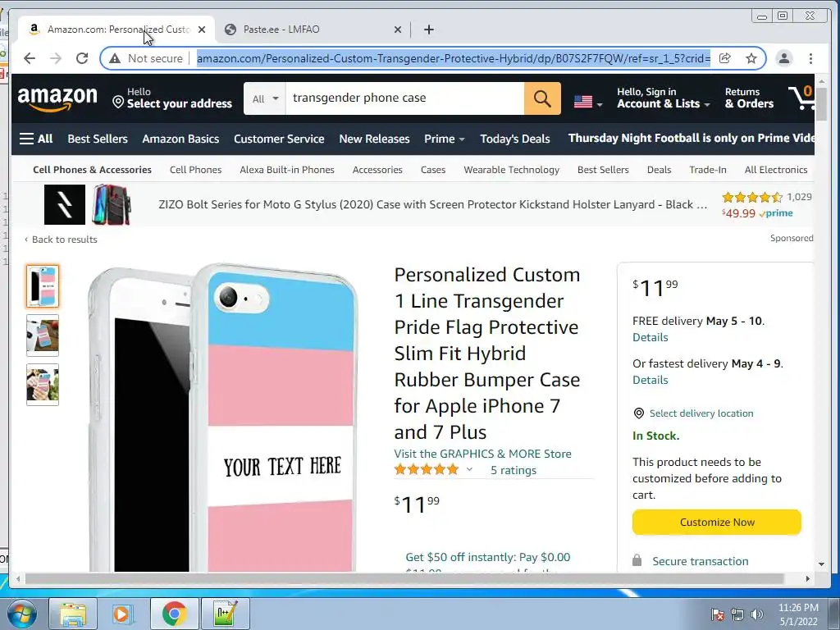Expand the Prime dropdown
Viewport: 840px width, 630px height.
(444, 139)
